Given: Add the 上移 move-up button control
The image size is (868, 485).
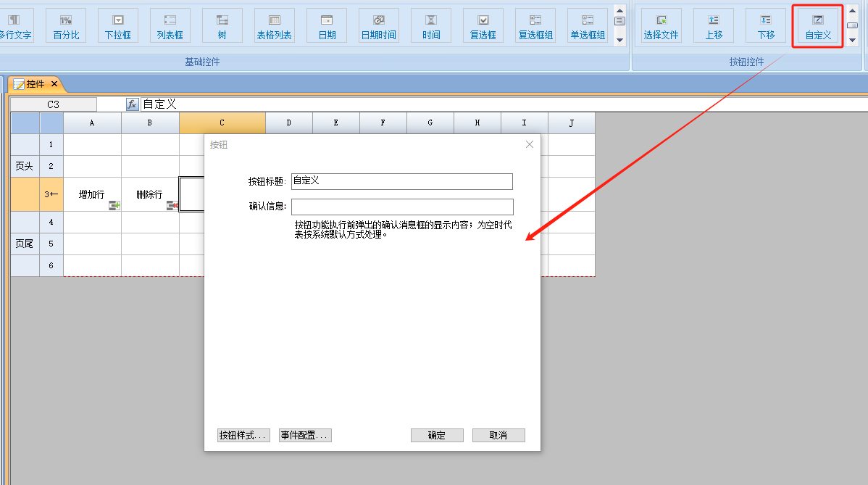Looking at the screenshot, I should (x=714, y=26).
